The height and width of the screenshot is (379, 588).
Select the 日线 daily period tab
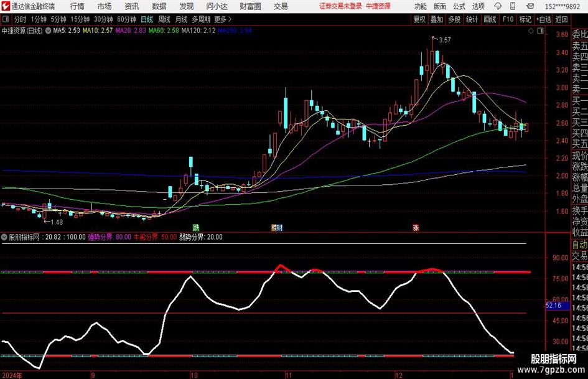pos(147,19)
